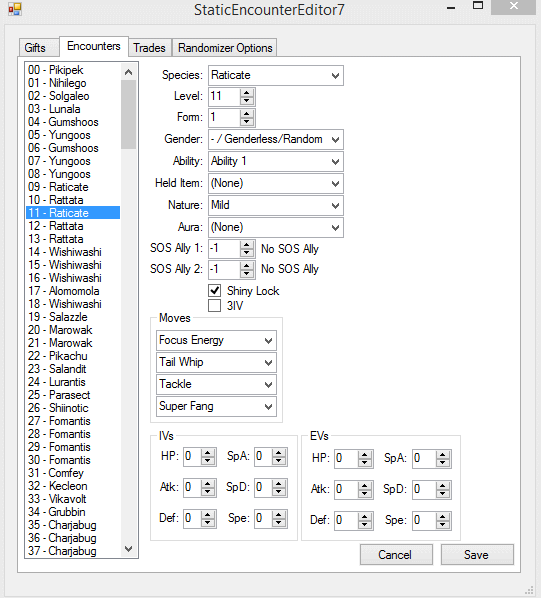Open the Randomizer Options tab

(225, 48)
